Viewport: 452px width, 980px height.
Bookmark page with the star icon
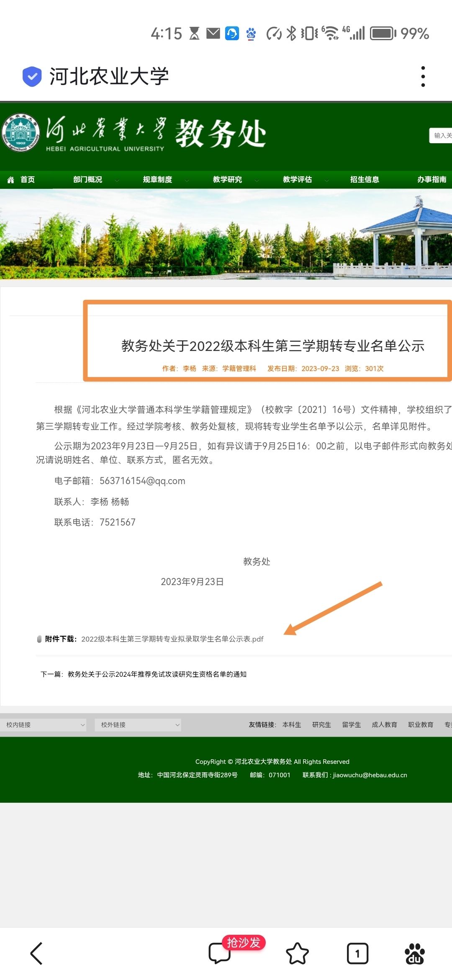coord(297,954)
